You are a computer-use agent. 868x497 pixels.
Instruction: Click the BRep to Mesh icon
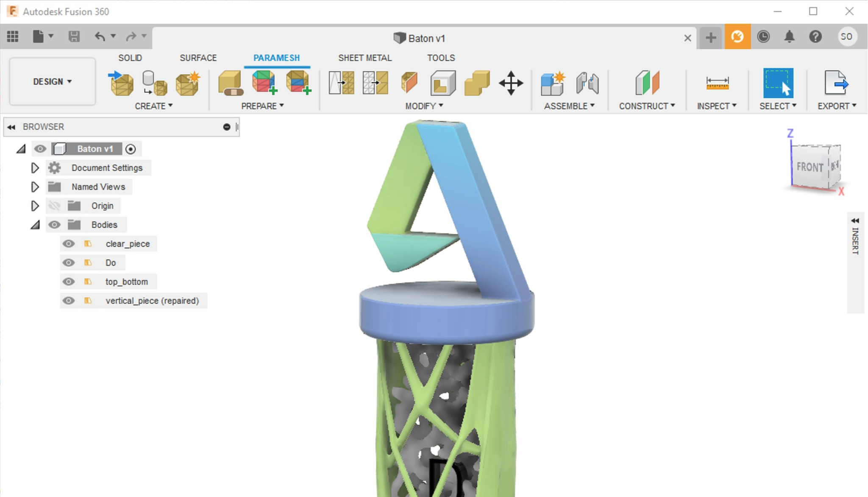154,83
